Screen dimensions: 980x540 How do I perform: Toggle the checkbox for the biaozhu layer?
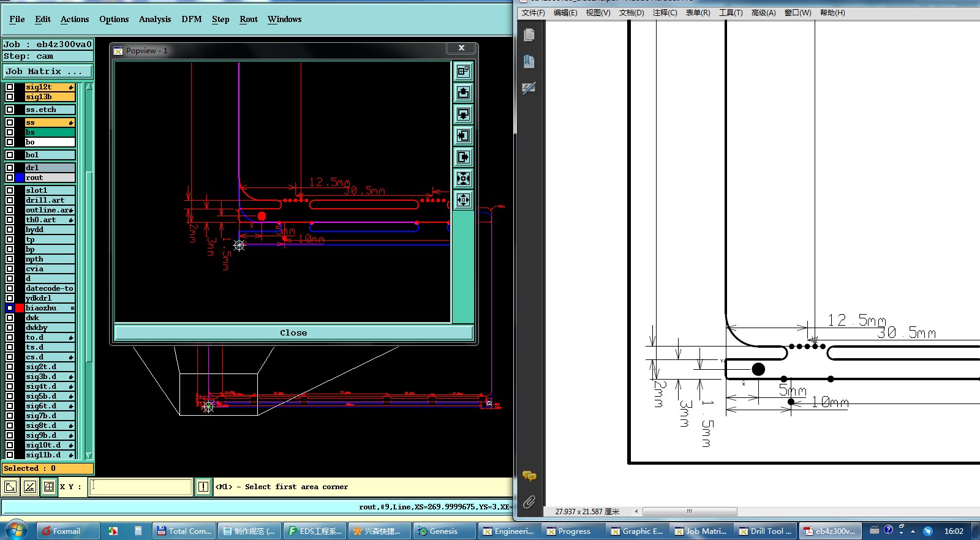click(x=10, y=308)
